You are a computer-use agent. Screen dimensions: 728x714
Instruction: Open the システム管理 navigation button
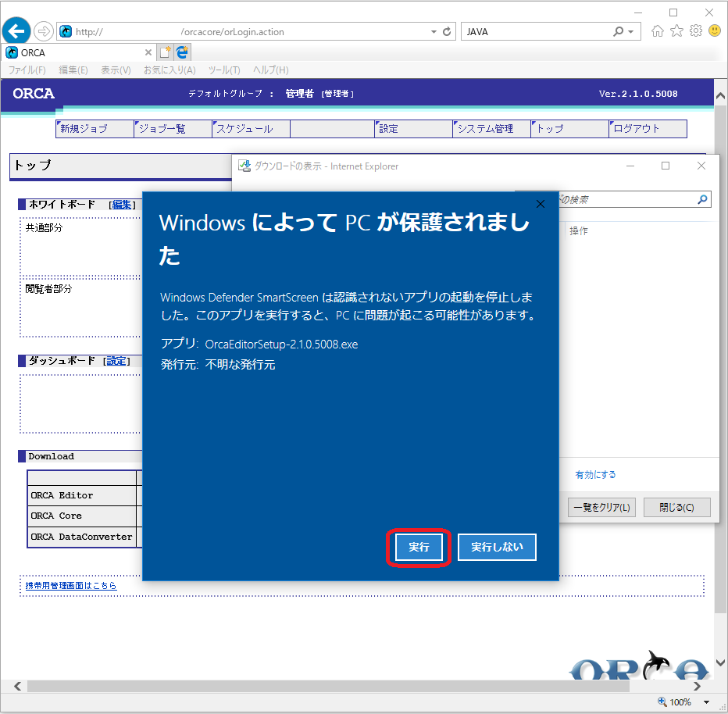click(x=491, y=129)
